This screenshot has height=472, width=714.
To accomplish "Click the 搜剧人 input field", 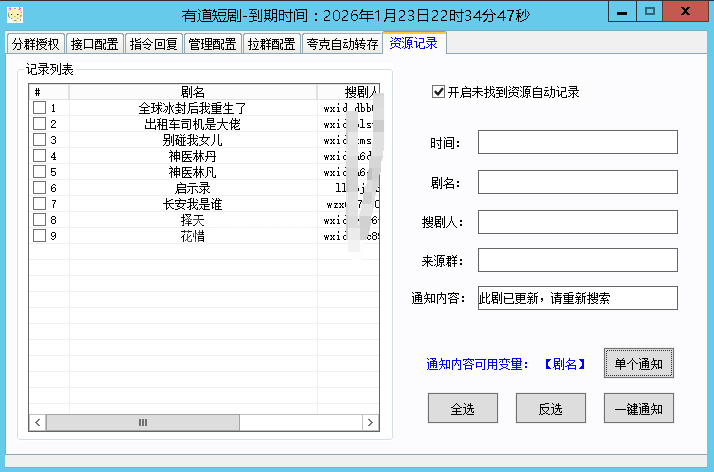I will pos(577,222).
